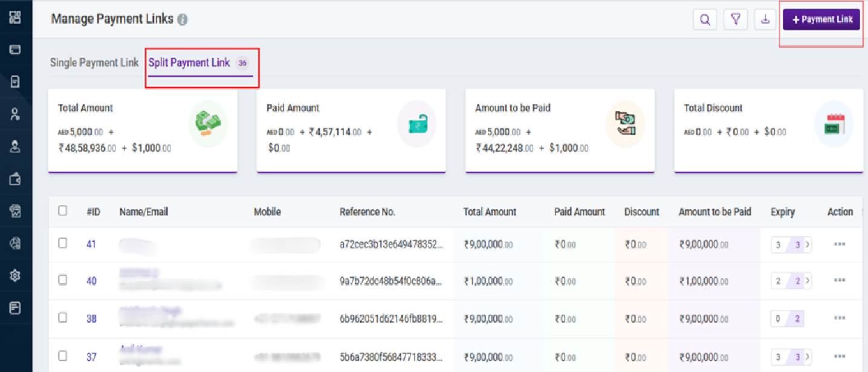Click the calendar icon in Total Discount card
Screen dimensions: 868x372
[834, 124]
